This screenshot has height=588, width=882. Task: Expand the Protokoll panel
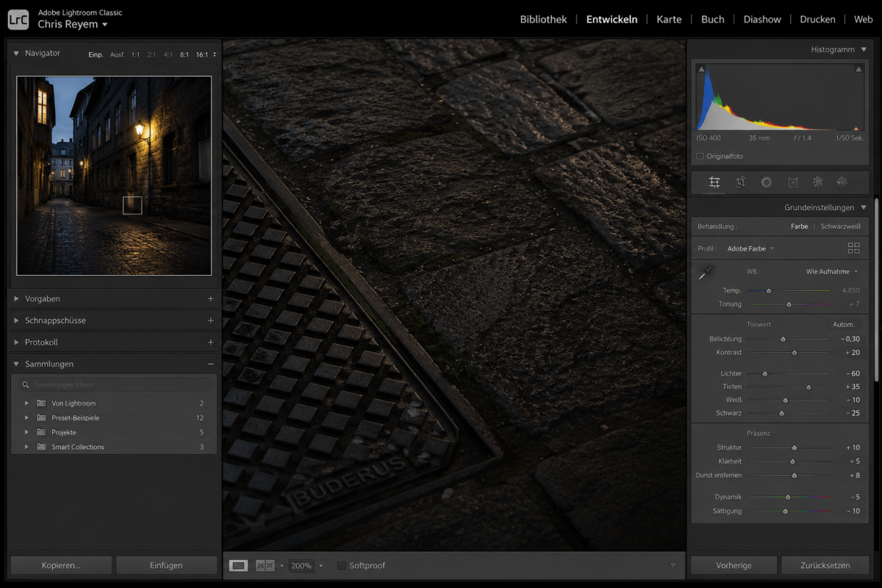pos(16,342)
